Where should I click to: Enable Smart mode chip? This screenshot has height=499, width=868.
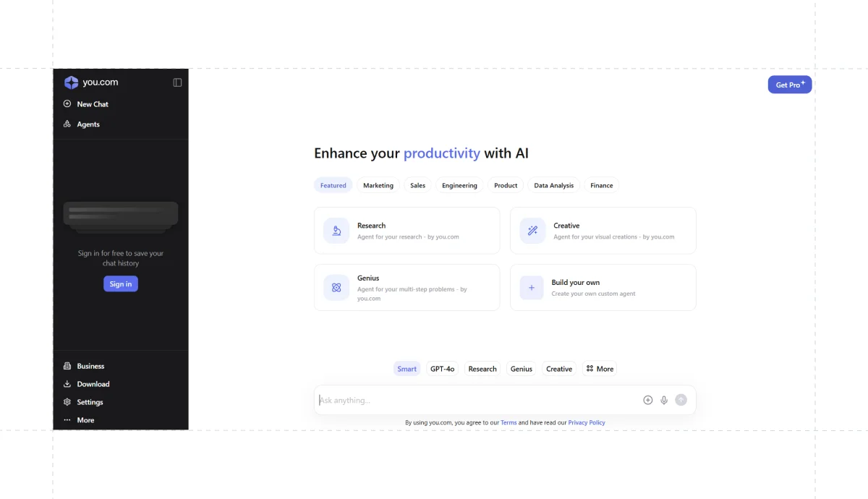407,369
